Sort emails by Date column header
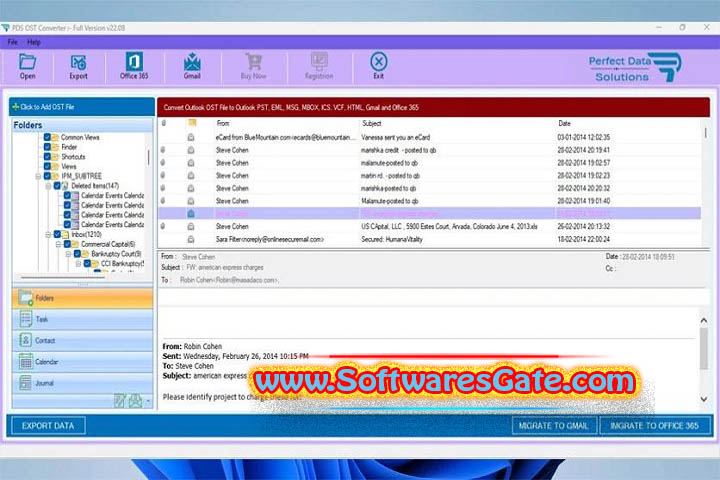 (564, 123)
